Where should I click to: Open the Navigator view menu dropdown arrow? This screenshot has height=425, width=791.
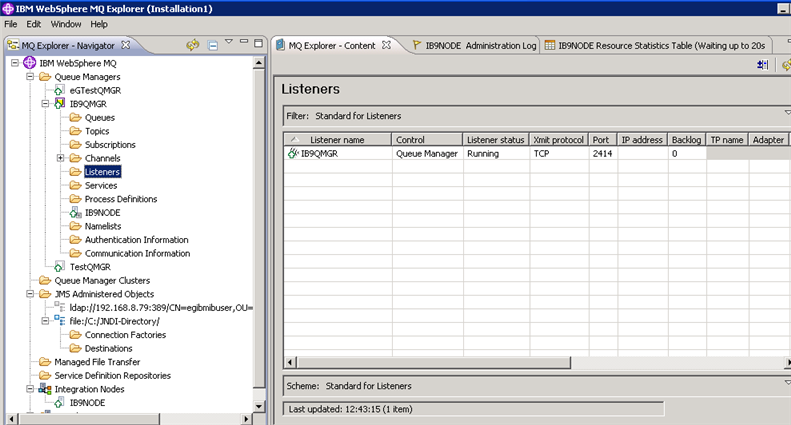pos(229,41)
